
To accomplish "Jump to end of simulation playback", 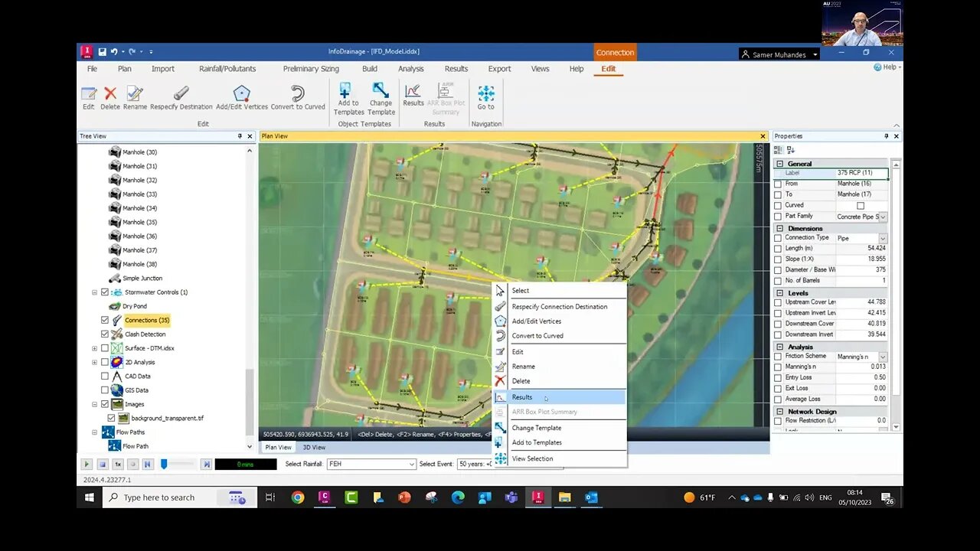I will coord(206,464).
